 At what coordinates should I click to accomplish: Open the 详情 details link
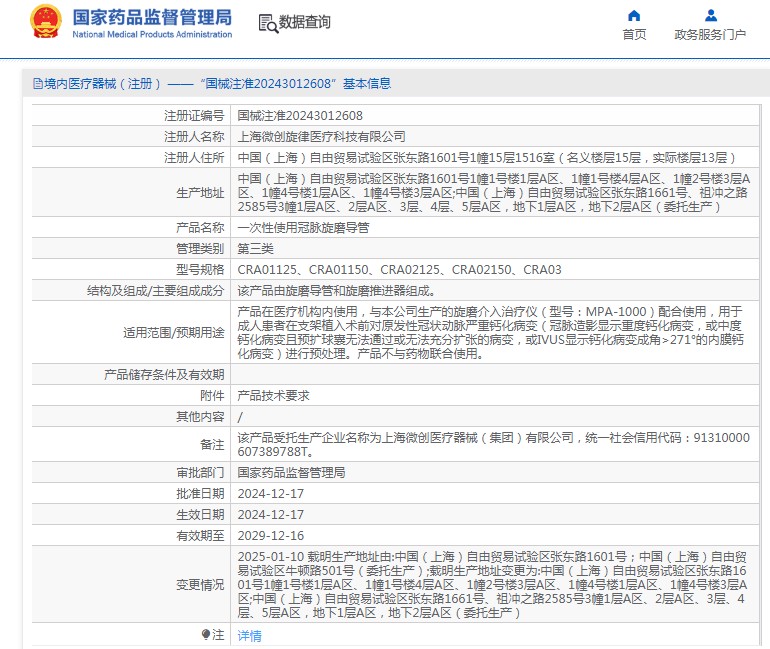pyautogui.click(x=249, y=636)
